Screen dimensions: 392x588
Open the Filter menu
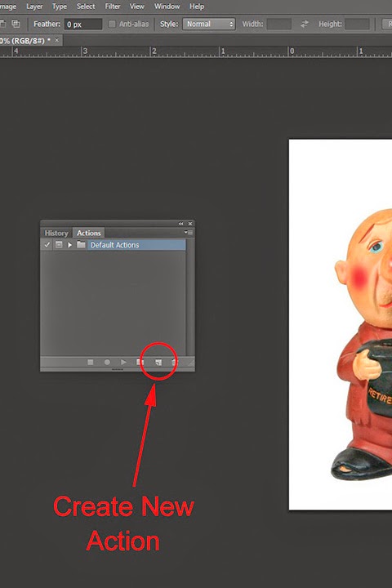(x=113, y=7)
